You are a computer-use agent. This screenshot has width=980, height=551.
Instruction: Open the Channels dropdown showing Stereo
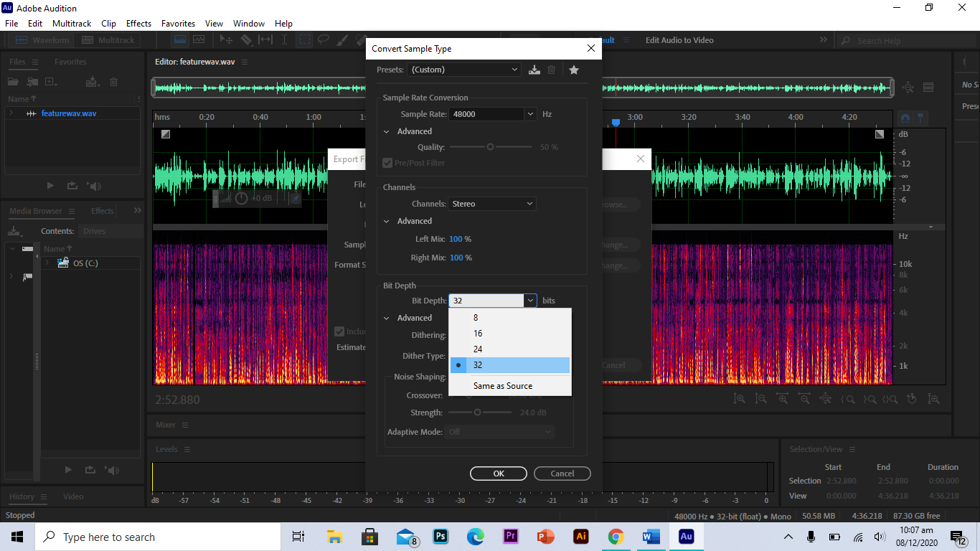(x=529, y=203)
